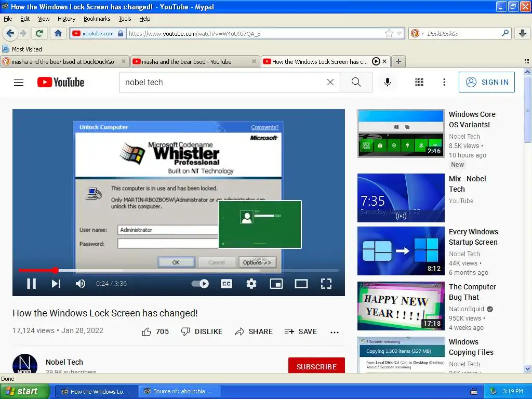Click the padlock site identity icon
Image resolution: width=532 pixels, height=399 pixels.
pos(121,33)
